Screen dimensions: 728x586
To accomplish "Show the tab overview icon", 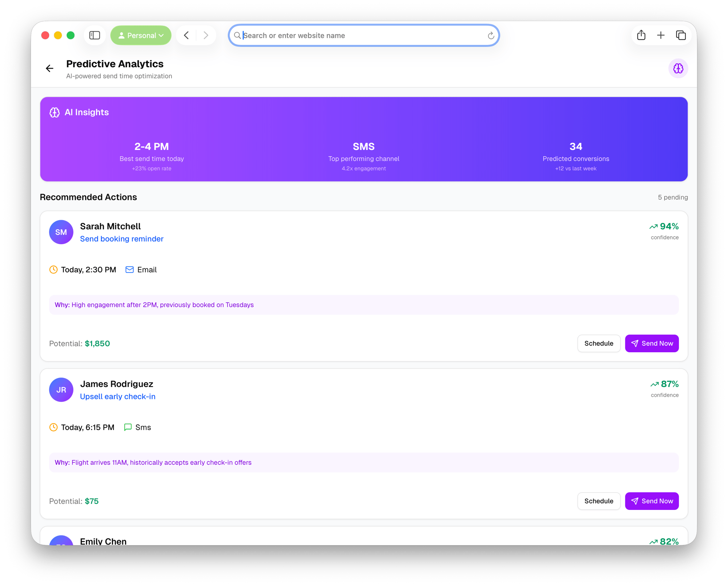I will coord(681,35).
